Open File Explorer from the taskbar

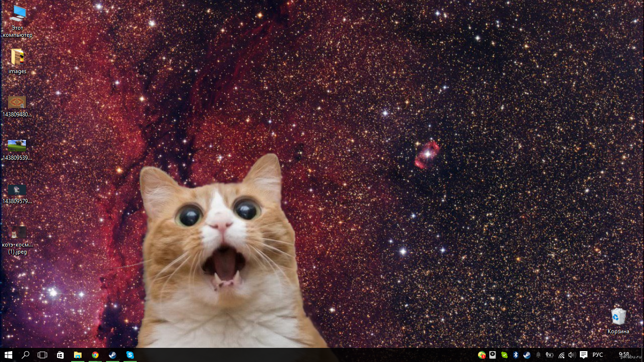[77, 355]
